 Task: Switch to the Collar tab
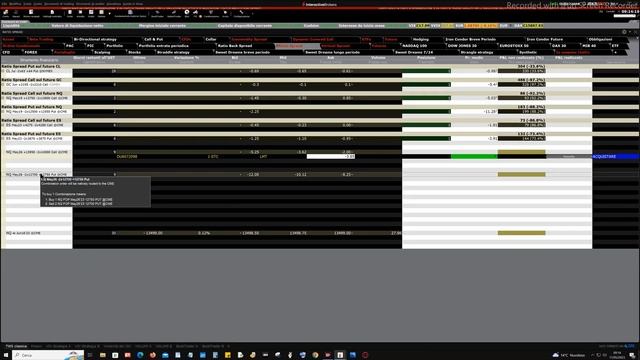211,40
